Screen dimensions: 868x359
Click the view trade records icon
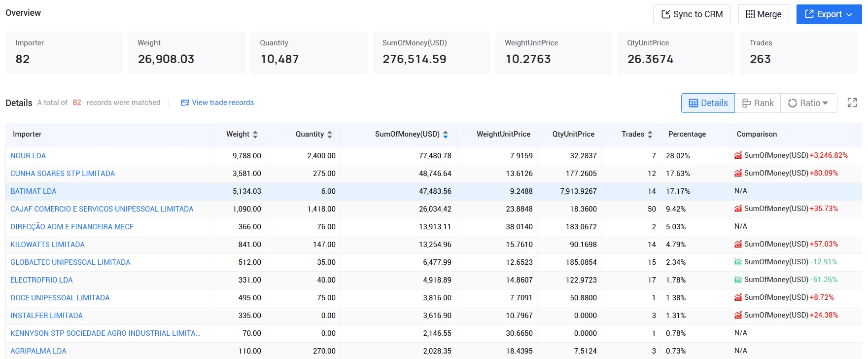[185, 103]
